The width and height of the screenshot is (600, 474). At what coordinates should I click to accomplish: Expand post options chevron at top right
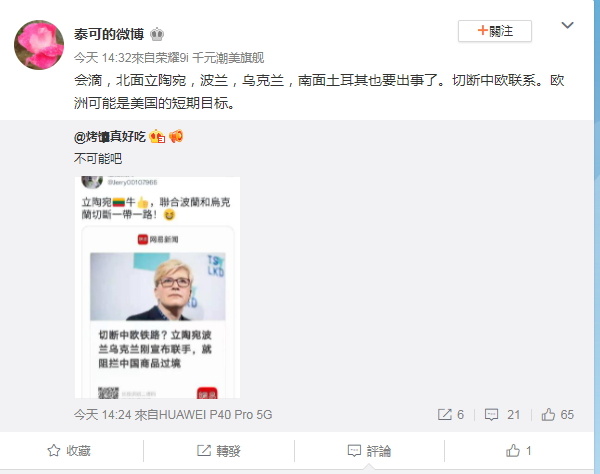567,25
